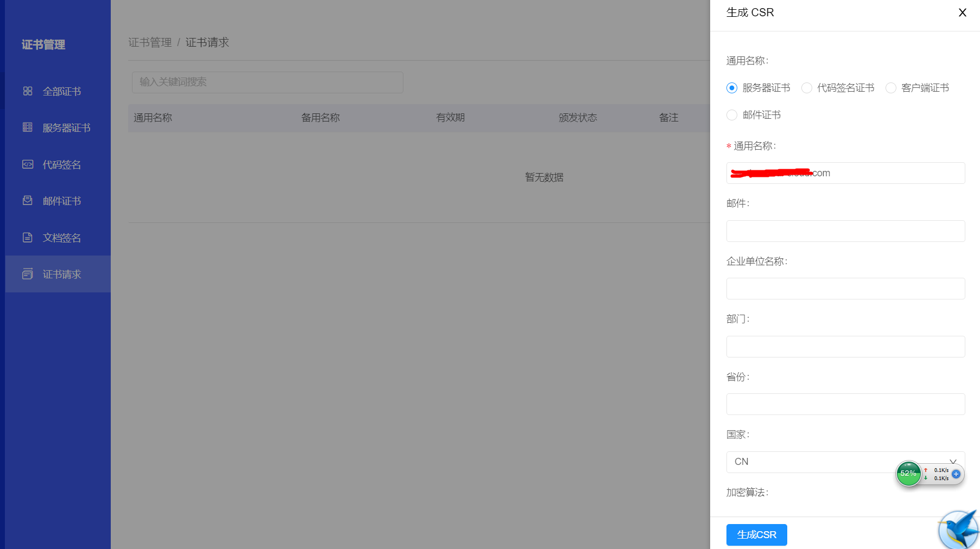980x549 pixels.
Task: Open 文档签名 menu item
Action: [58, 238]
